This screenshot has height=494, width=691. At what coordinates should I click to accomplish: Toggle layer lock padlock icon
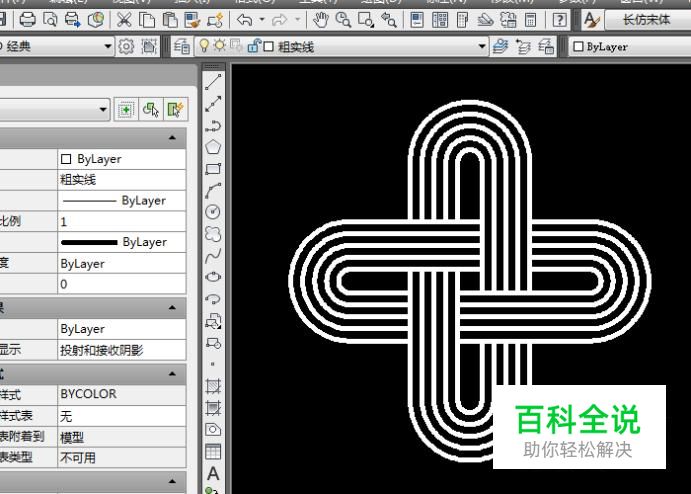[253, 45]
